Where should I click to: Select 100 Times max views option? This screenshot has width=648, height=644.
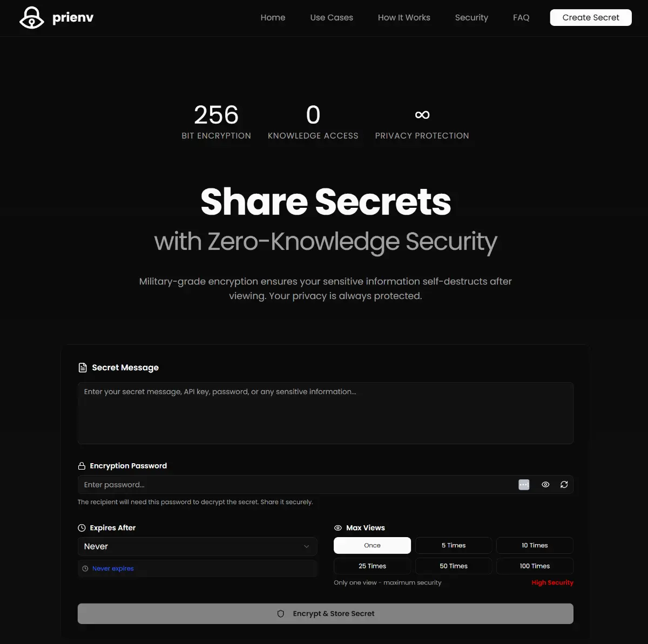pos(535,566)
